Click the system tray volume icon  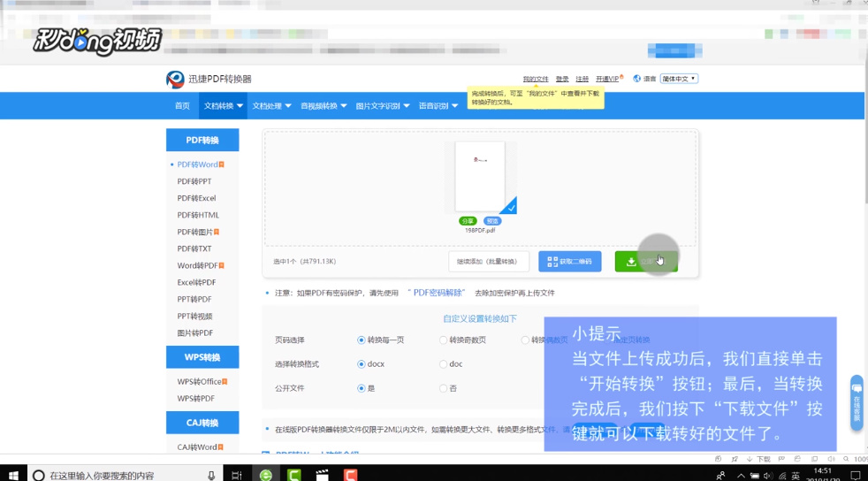coord(768,476)
